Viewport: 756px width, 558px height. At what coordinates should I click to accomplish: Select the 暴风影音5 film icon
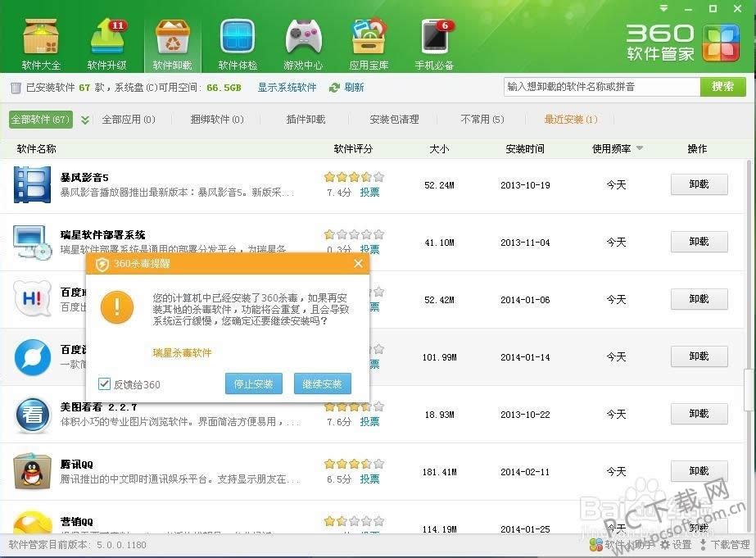coord(32,184)
